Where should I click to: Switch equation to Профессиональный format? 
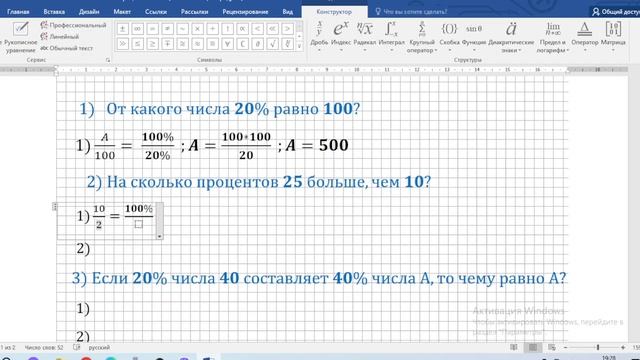click(73, 25)
